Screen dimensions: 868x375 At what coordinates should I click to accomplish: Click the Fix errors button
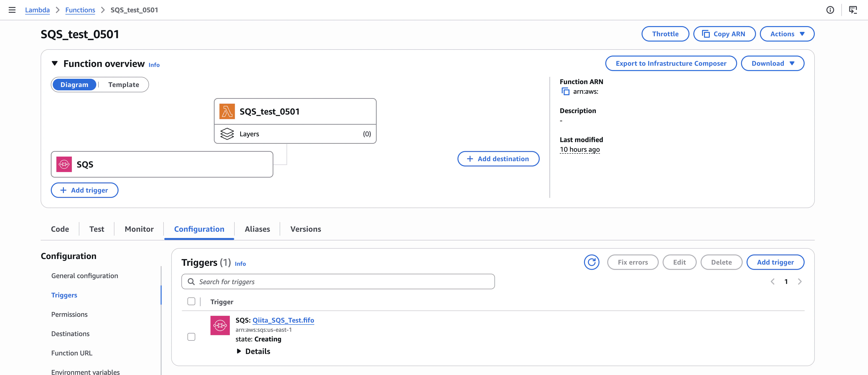[x=633, y=262]
